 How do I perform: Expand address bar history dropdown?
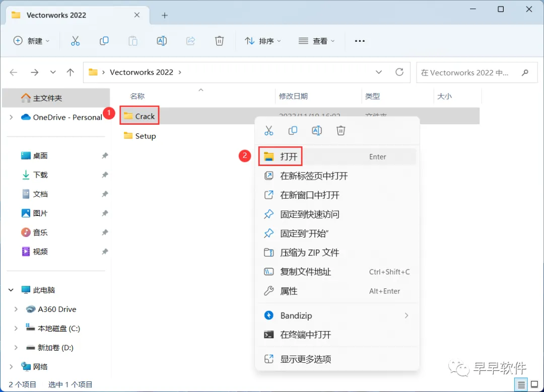pos(379,72)
